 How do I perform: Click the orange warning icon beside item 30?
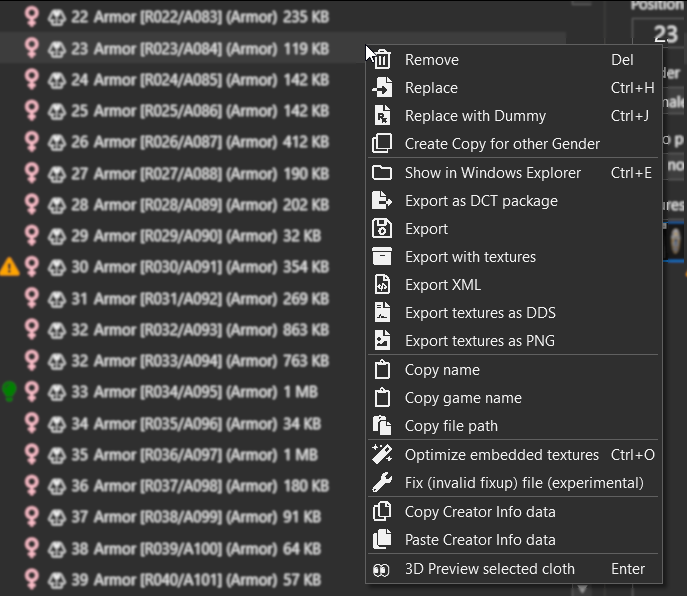coord(10,267)
